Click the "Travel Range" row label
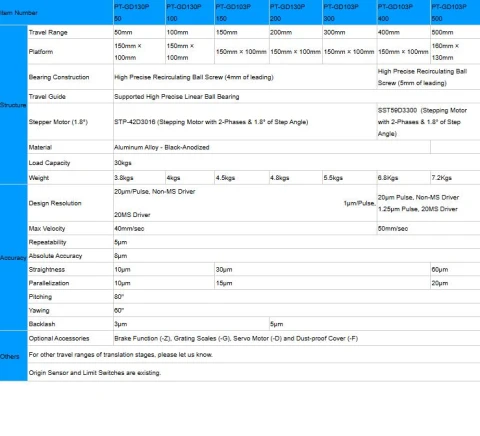 pos(48,32)
